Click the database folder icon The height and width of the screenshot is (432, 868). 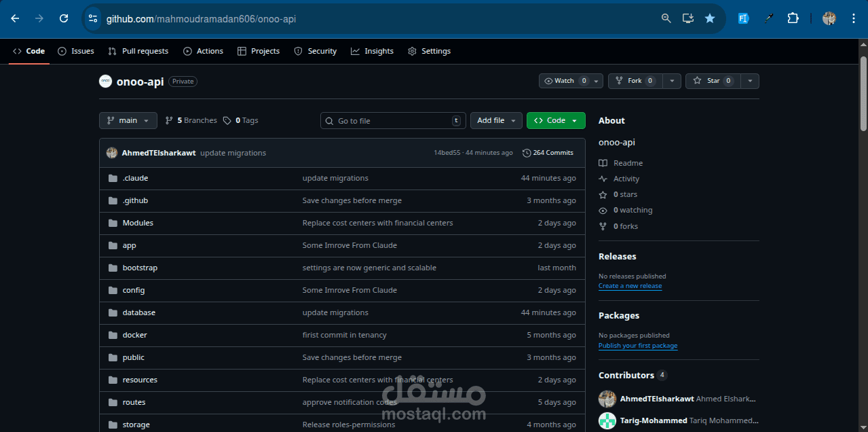click(113, 312)
